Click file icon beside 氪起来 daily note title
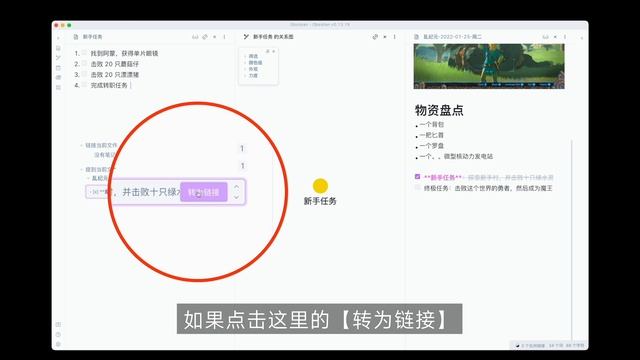This screenshot has height=360, width=640. (x=416, y=37)
